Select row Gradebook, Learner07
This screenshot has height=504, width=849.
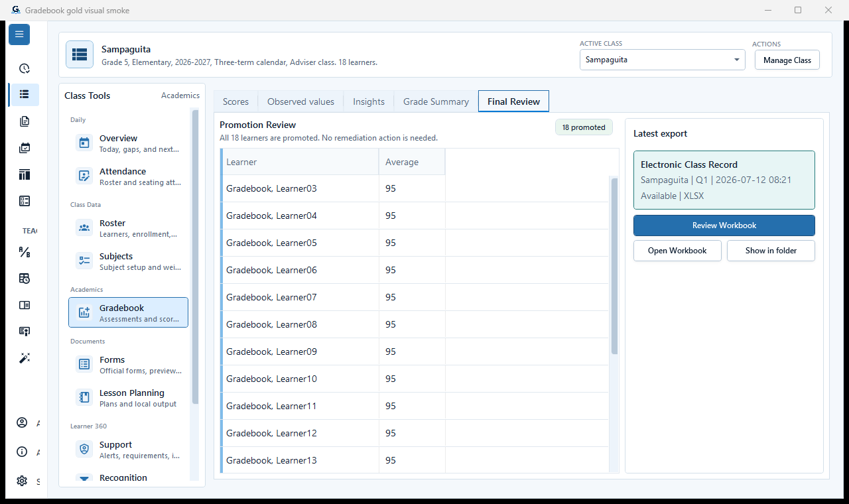click(x=415, y=297)
